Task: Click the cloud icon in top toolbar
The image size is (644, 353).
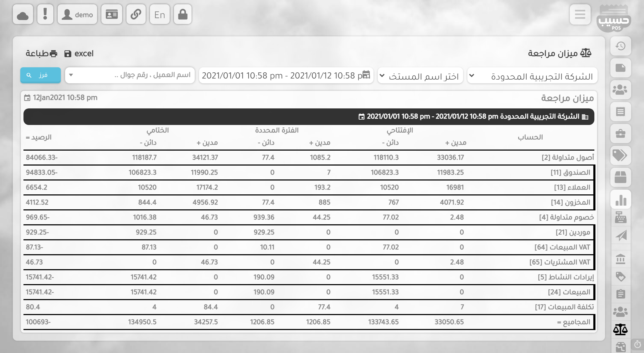Action: (x=23, y=15)
